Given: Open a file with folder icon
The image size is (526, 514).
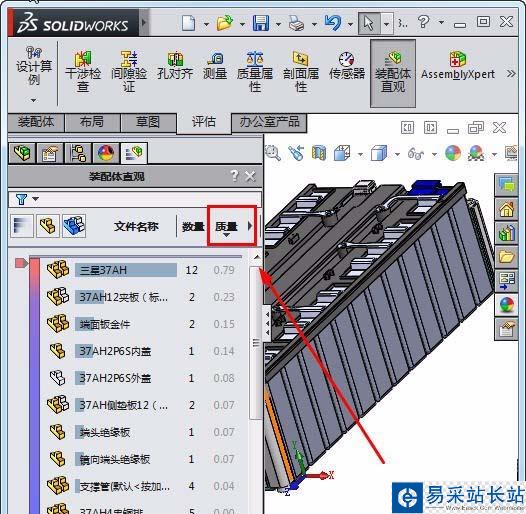Looking at the screenshot, I should click(x=225, y=23).
